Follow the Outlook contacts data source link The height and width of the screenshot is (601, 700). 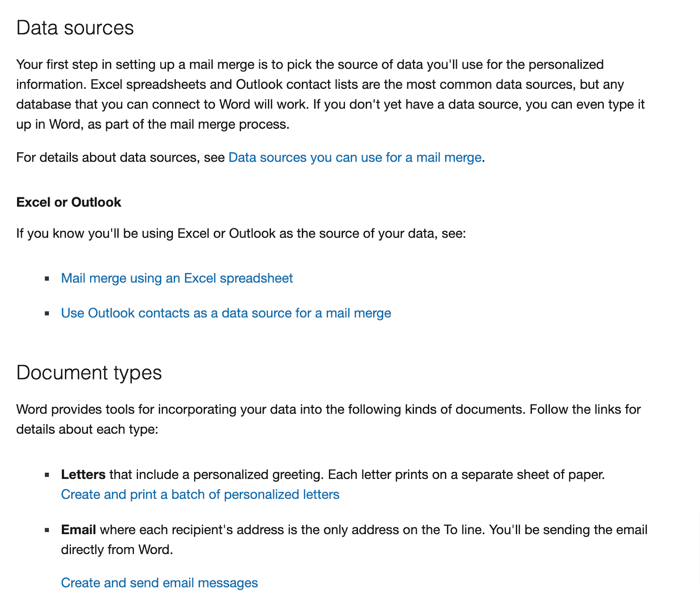[x=226, y=313]
